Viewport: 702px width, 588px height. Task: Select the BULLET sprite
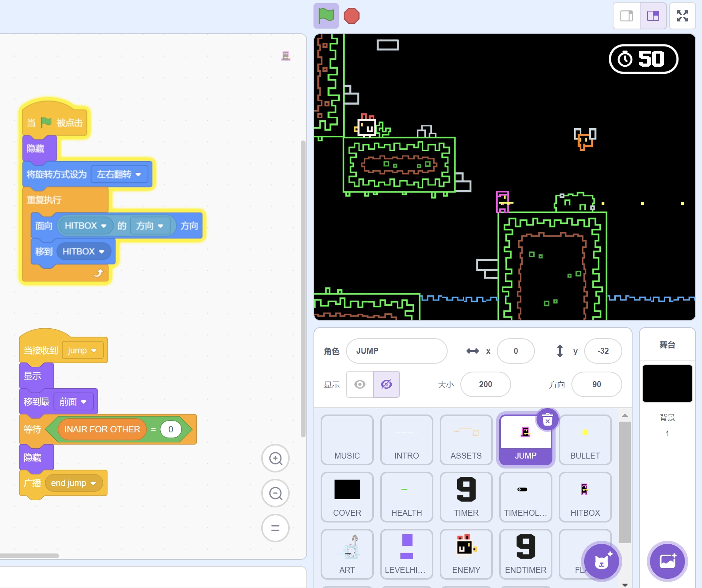click(585, 440)
